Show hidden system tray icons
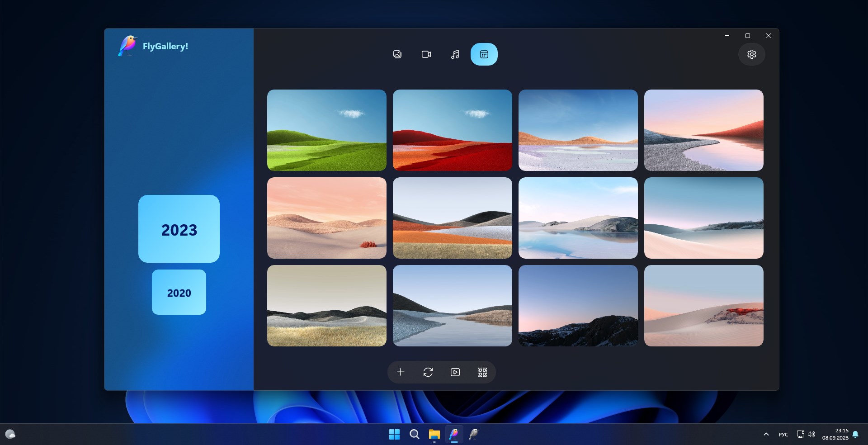868x445 pixels. (x=766, y=434)
